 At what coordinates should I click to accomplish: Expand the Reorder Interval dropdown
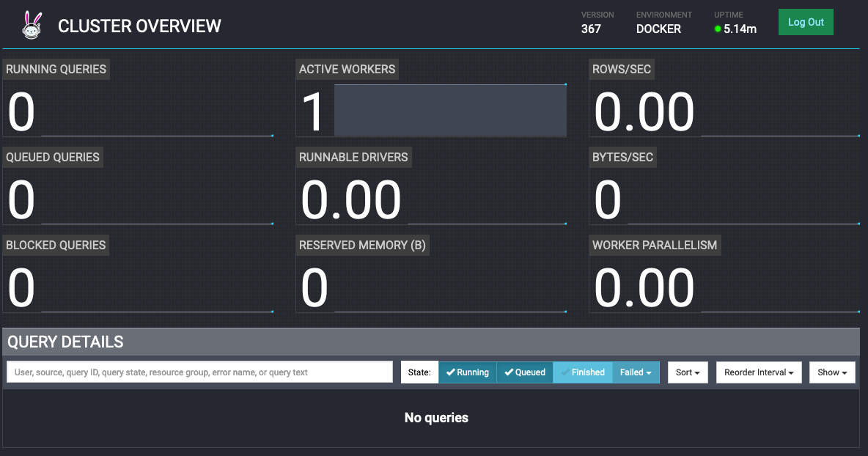tap(759, 372)
